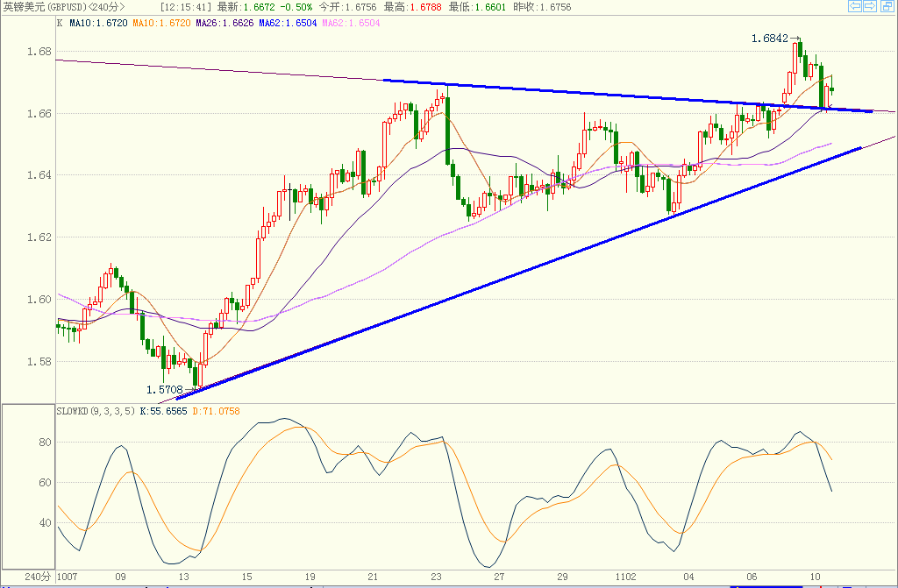898x588 pixels.
Task: Click the left arrow navigation icon
Action: coord(854,6)
